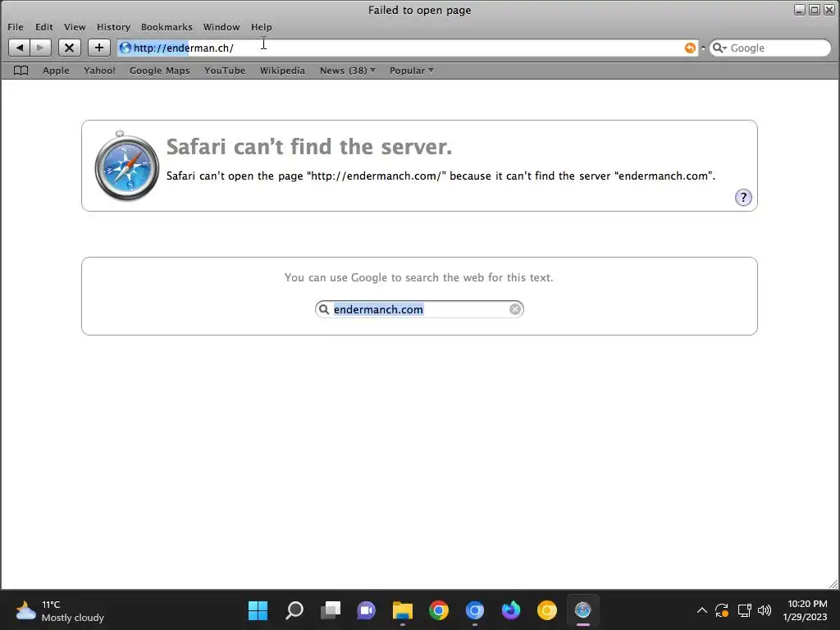This screenshot has height=630, width=840.
Task: Open the weather widget
Action: pyautogui.click(x=60, y=610)
